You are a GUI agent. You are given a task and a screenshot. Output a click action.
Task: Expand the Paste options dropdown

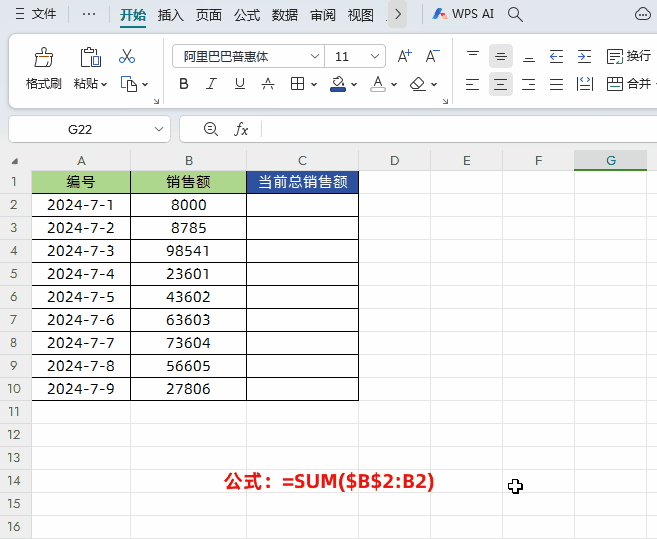coord(104,84)
